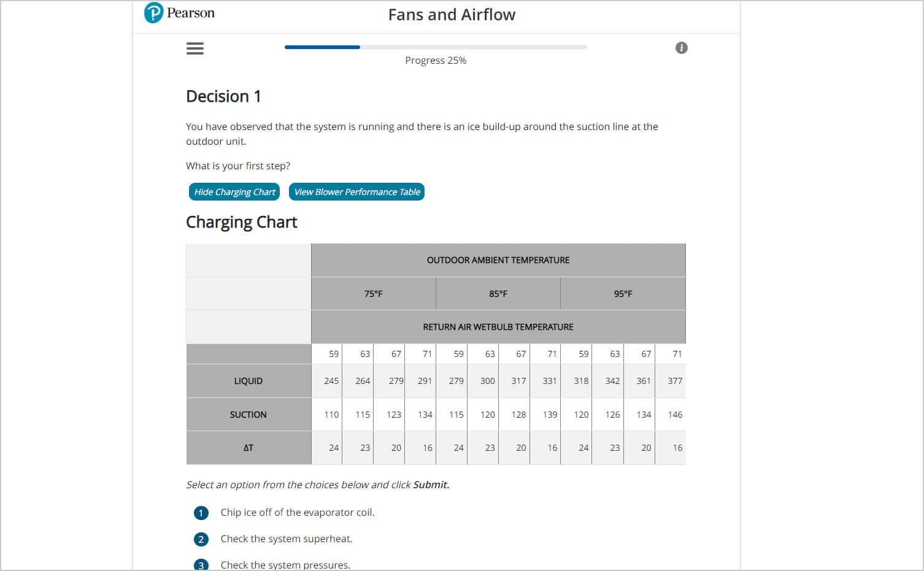
Task: Select option 3 number badge
Action: (201, 565)
